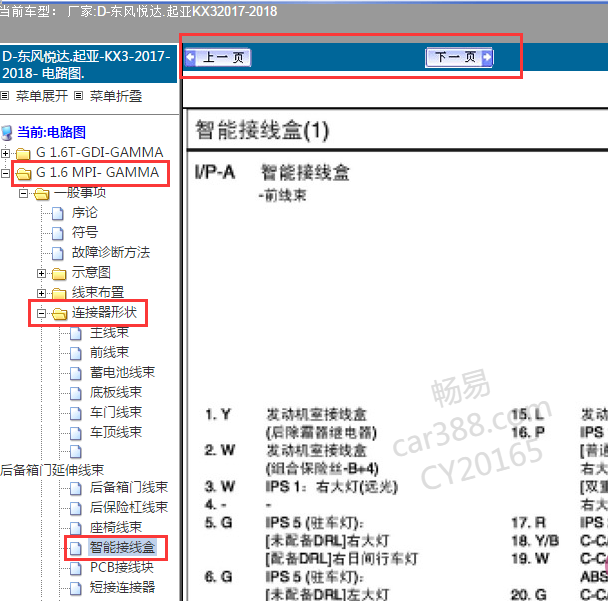
Task: Select the 一般事项 tree label
Action: [80, 192]
